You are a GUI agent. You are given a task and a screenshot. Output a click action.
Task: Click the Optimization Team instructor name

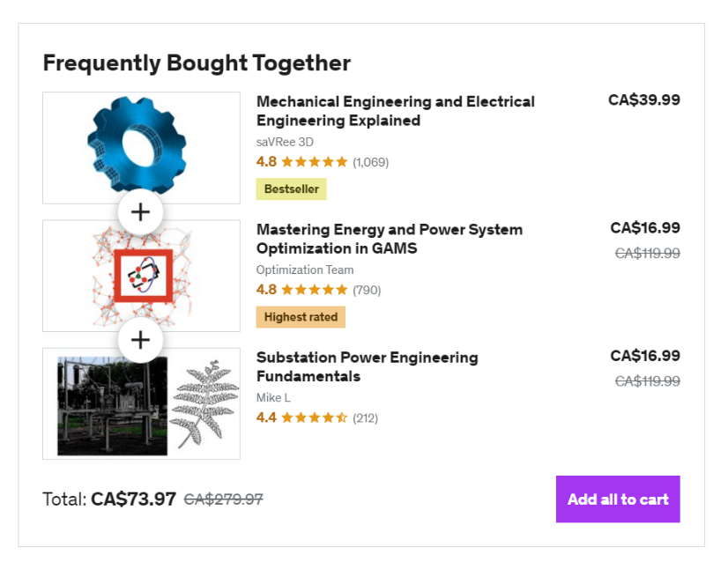coord(305,270)
